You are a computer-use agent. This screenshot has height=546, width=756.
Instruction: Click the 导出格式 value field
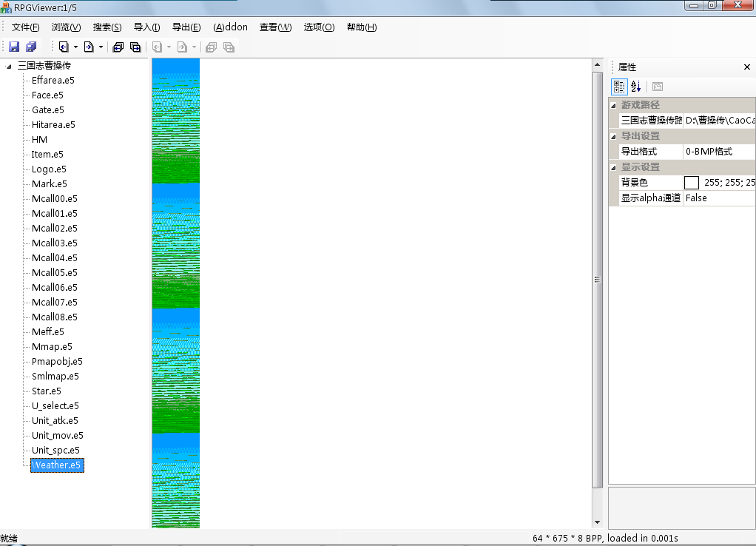[718, 152]
